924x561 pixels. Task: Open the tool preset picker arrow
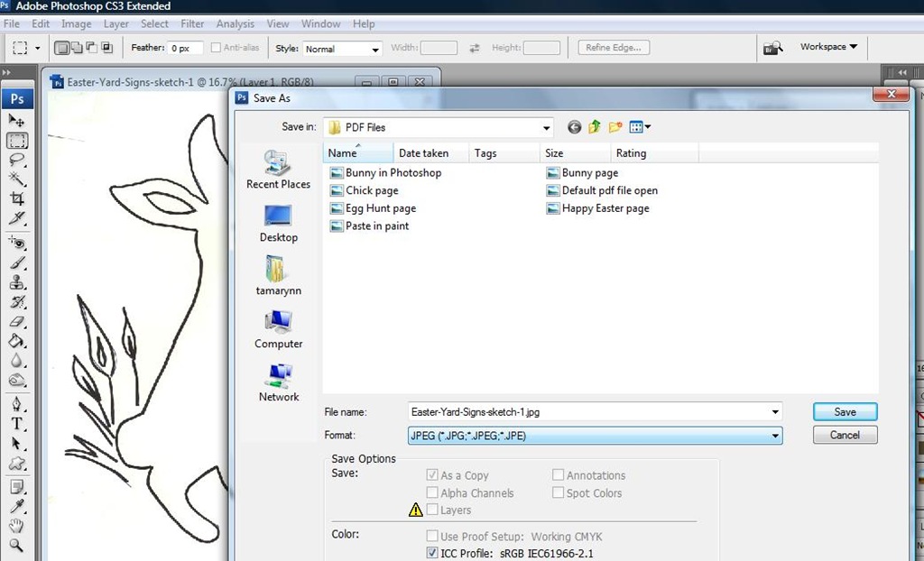(38, 49)
